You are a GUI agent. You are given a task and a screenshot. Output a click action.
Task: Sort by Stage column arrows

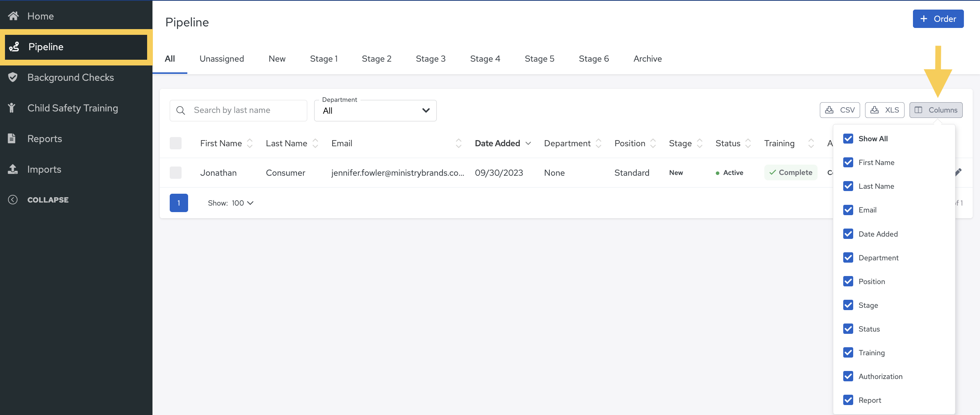pos(700,143)
